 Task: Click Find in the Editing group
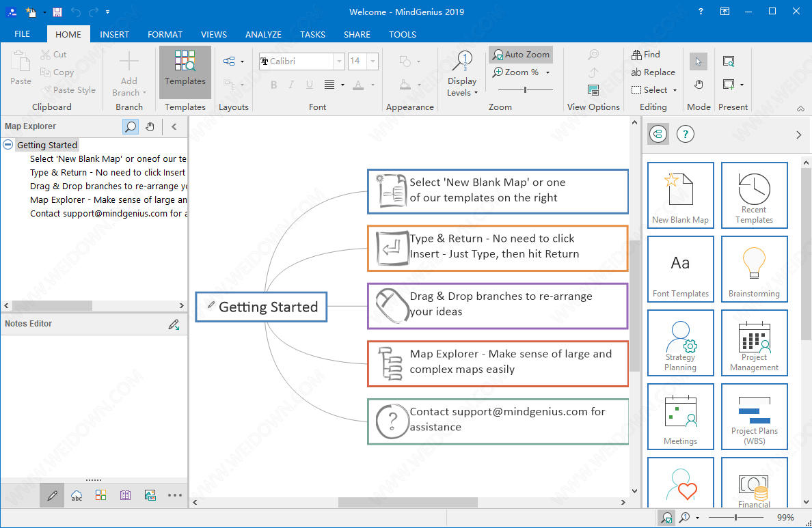coord(646,55)
